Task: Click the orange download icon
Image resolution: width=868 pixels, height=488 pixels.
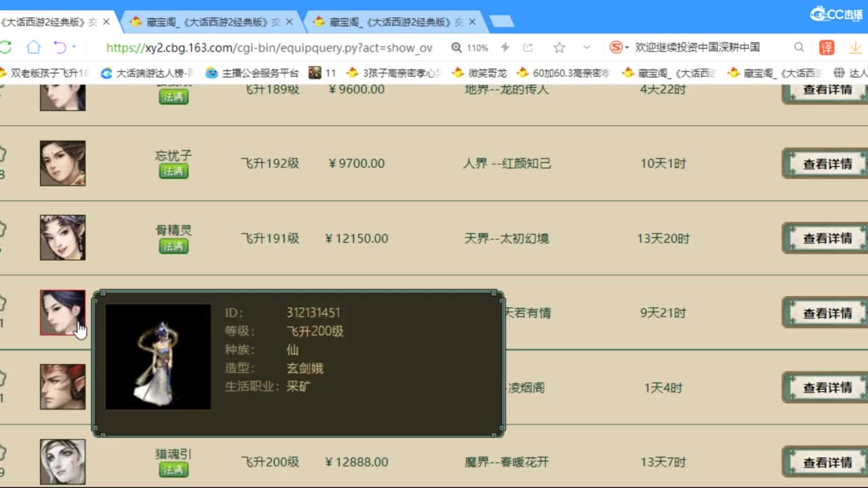Action: (x=855, y=47)
